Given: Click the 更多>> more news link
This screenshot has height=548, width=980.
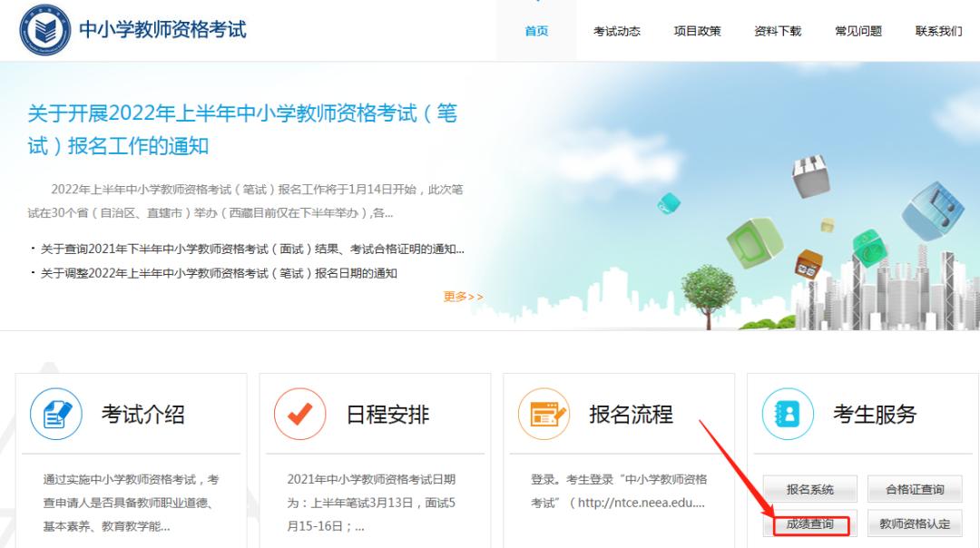Looking at the screenshot, I should (465, 297).
